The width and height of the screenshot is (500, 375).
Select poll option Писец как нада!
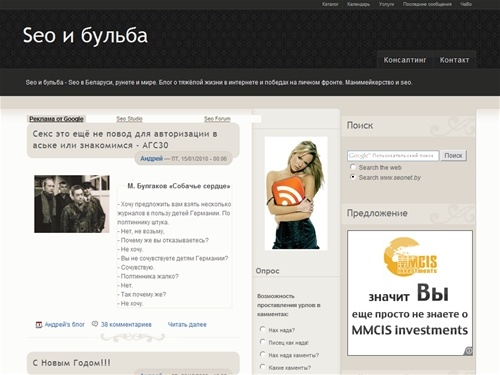262,342
